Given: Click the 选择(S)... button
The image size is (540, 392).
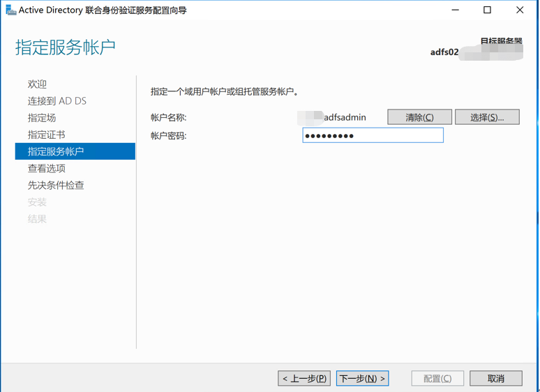Looking at the screenshot, I should tap(487, 117).
